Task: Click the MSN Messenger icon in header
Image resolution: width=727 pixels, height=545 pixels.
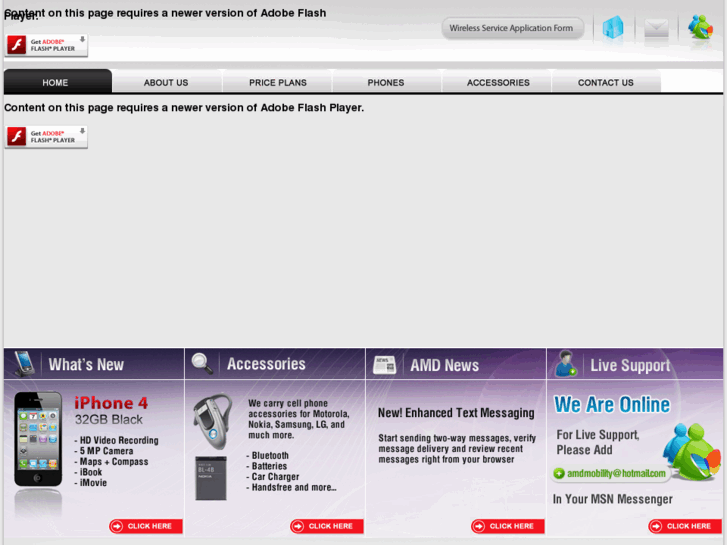Action: (700, 28)
